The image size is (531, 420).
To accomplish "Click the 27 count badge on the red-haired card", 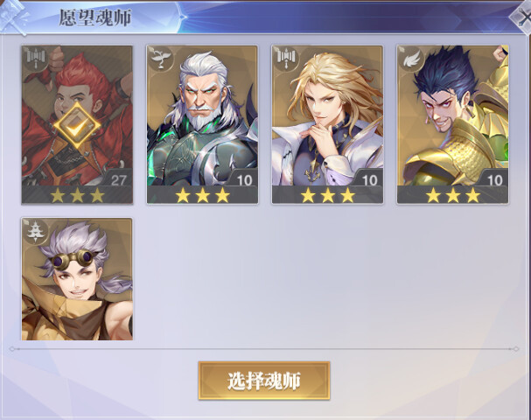I will [x=118, y=180].
